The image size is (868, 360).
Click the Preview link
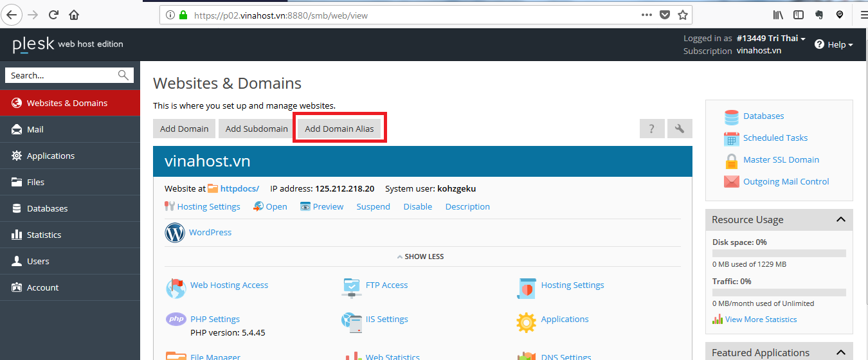click(328, 207)
